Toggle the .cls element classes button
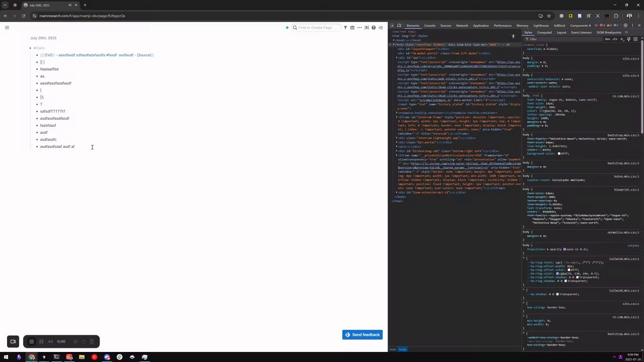This screenshot has width=644, height=362. 615,39
